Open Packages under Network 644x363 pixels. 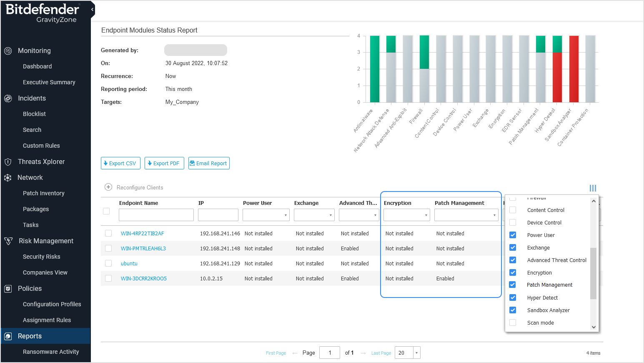[36, 209]
